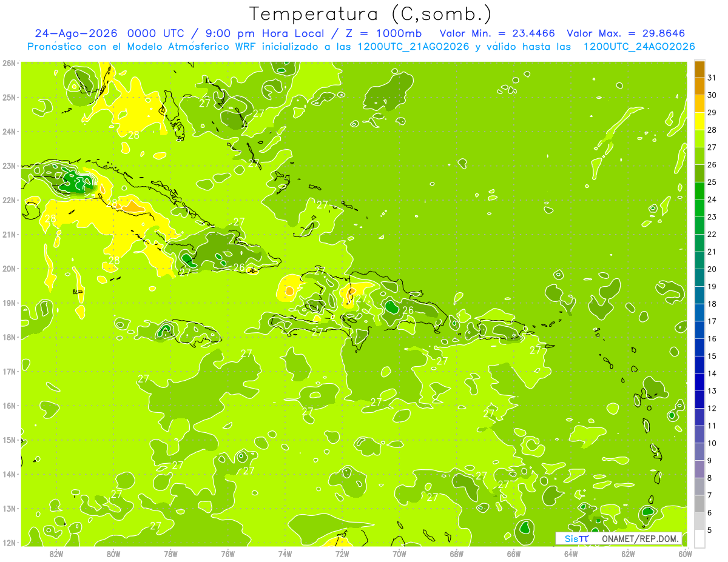Viewport: 728px width, 562px height.
Task: Click the yellow legend band between 28 and 29
Action: coord(699,121)
